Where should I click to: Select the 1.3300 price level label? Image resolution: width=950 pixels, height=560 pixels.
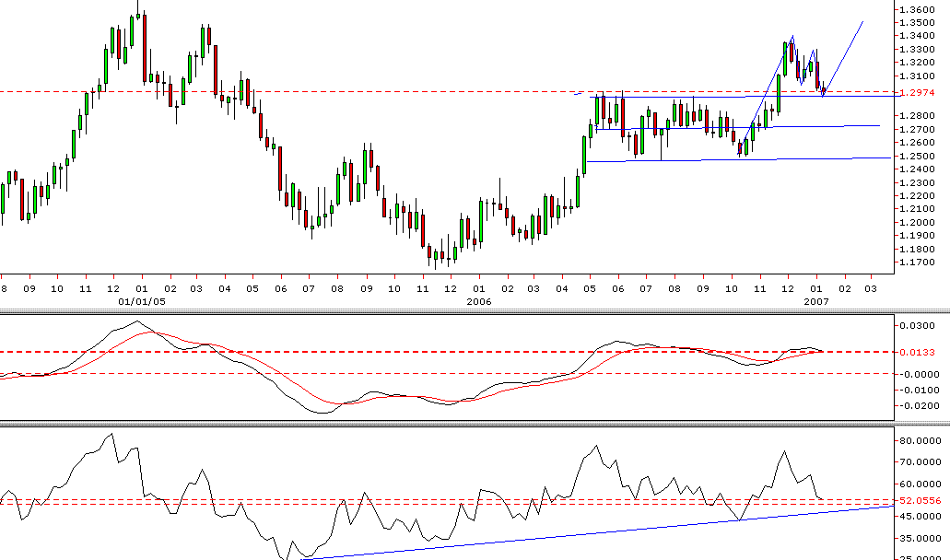pyautogui.click(x=917, y=50)
